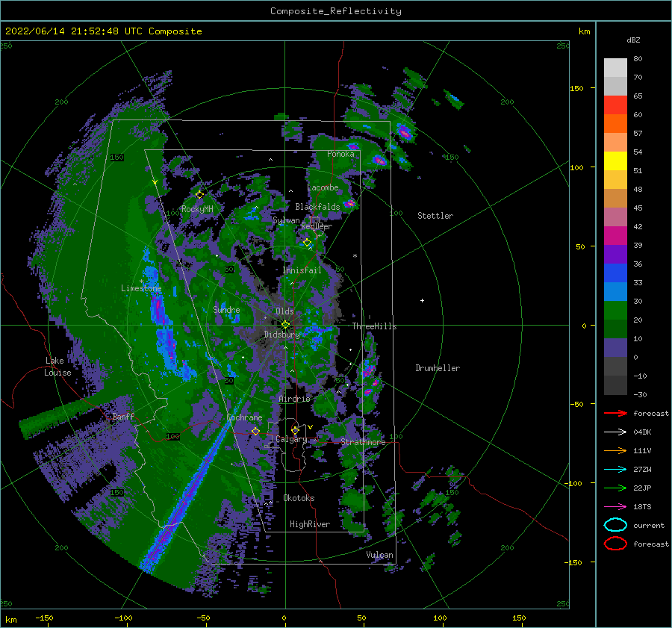
Task: Select the royal blue 36 dBZ swatch
Action: (615, 273)
